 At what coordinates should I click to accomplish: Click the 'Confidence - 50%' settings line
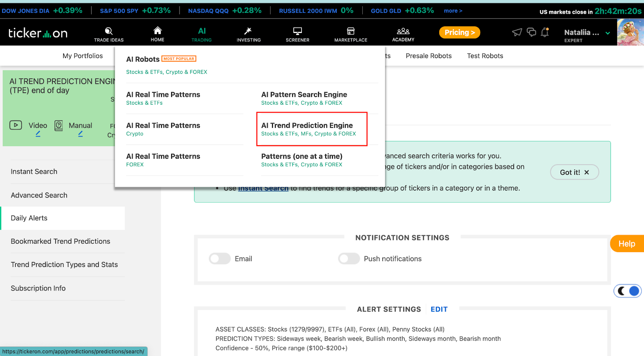tap(281, 348)
